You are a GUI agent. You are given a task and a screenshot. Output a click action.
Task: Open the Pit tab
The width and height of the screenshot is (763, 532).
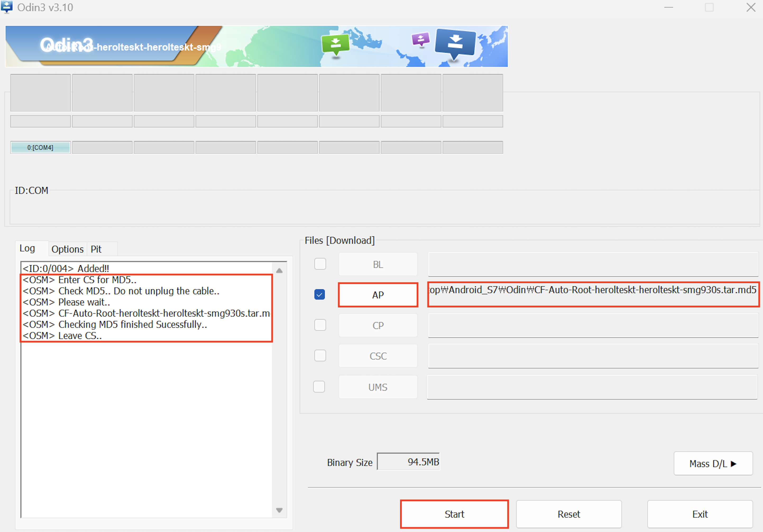coord(96,249)
